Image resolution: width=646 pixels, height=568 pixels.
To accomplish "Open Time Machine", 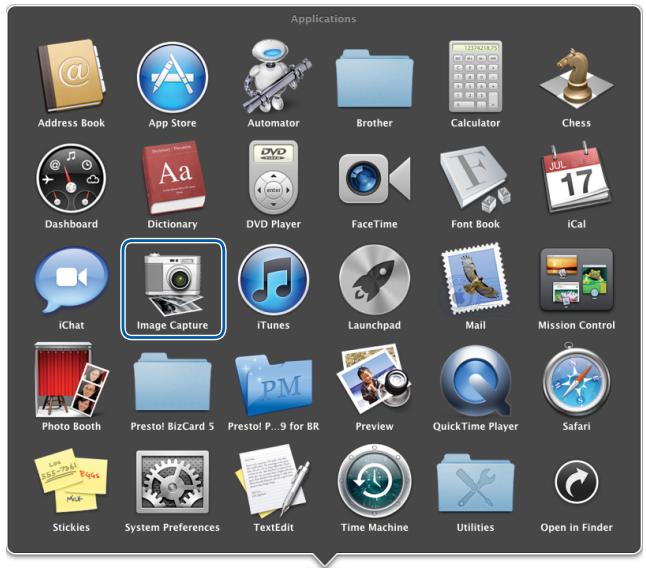I will coord(374,480).
